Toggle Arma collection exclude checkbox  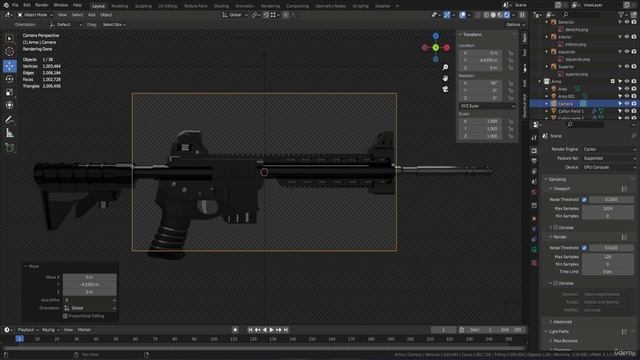(613, 81)
